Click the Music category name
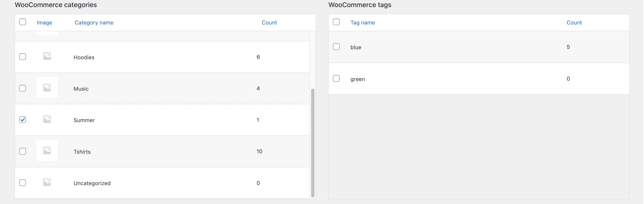This screenshot has height=204, width=644. (x=81, y=89)
